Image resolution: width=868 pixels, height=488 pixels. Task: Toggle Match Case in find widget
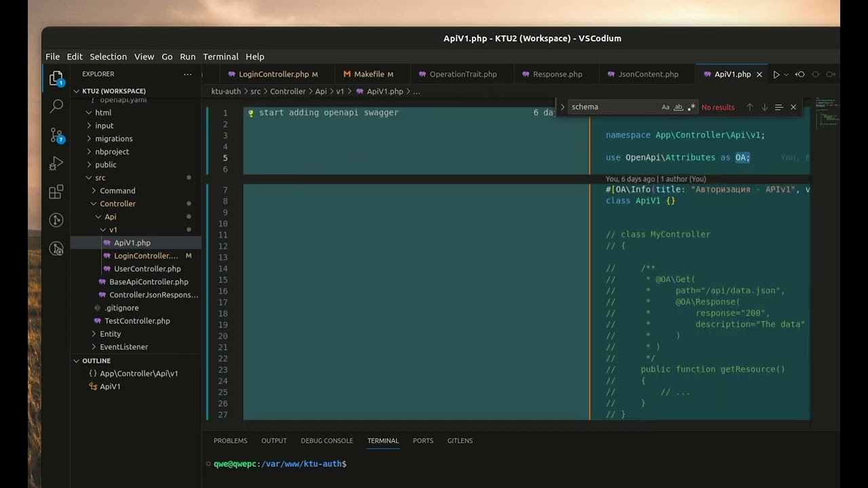665,107
